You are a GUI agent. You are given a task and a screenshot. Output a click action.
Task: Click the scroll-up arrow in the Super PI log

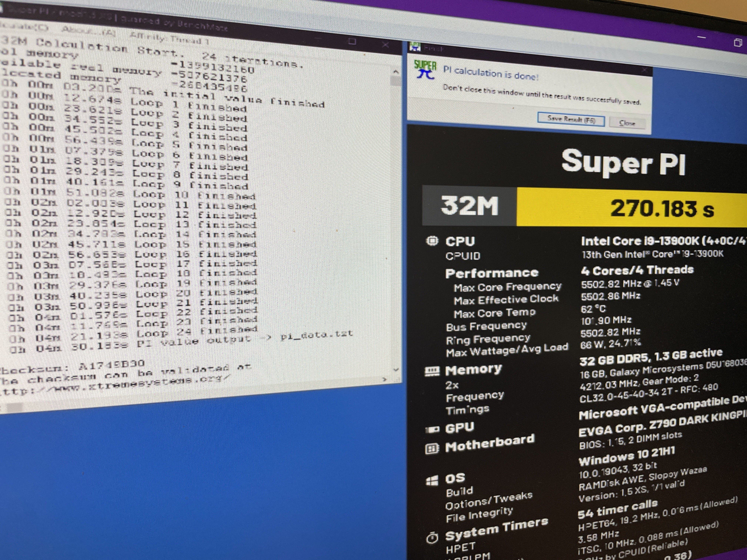[x=396, y=71]
